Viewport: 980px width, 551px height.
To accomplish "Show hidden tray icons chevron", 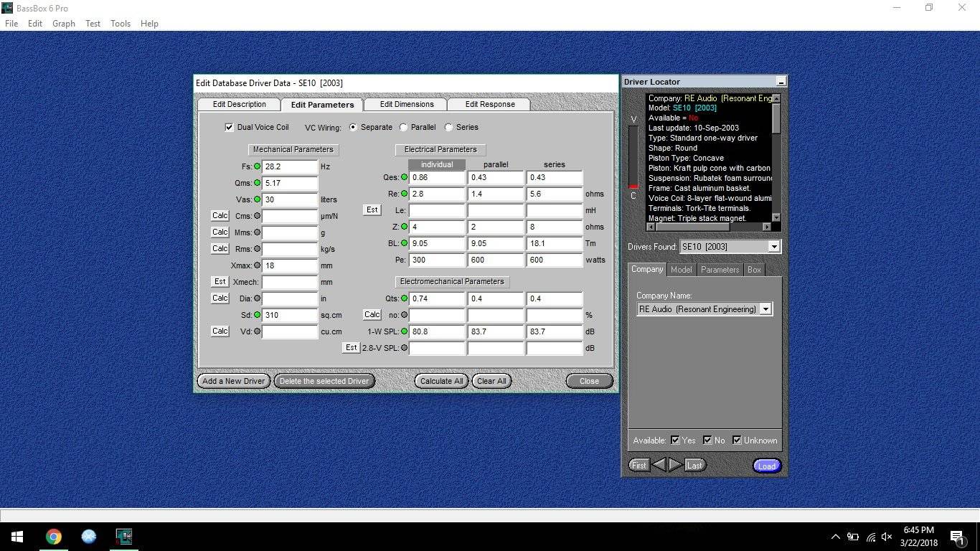I will 835,537.
